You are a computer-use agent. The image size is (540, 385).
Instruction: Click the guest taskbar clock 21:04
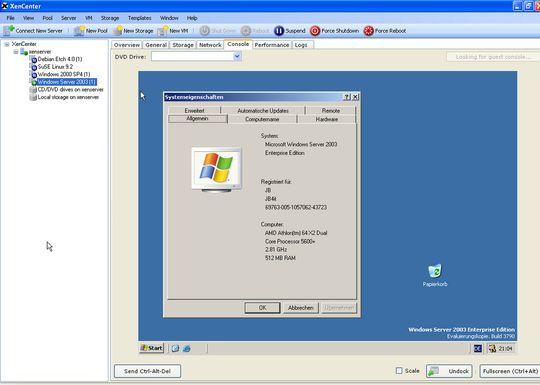point(505,348)
